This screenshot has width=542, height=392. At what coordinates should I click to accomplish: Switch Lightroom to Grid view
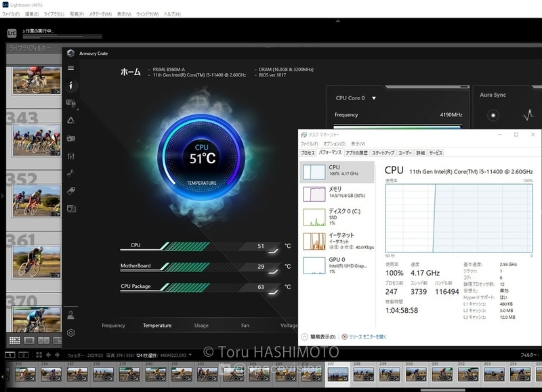[x=14, y=341]
